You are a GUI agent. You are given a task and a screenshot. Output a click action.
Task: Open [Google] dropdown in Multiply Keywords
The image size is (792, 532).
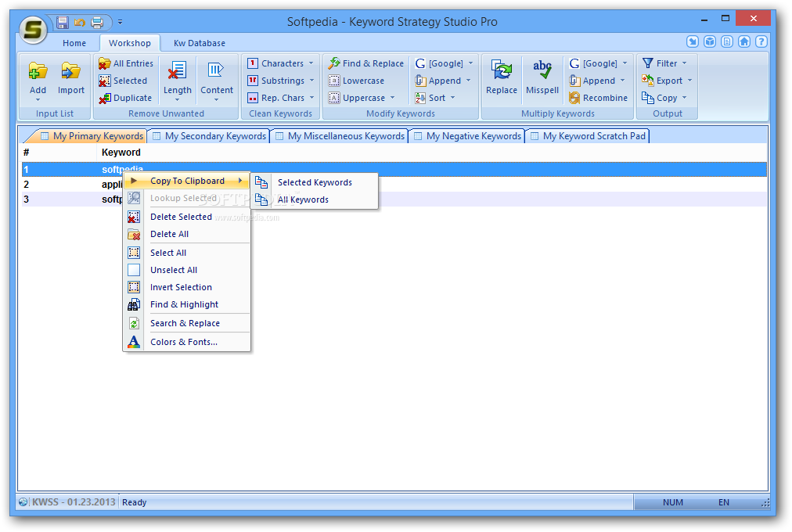[625, 63]
